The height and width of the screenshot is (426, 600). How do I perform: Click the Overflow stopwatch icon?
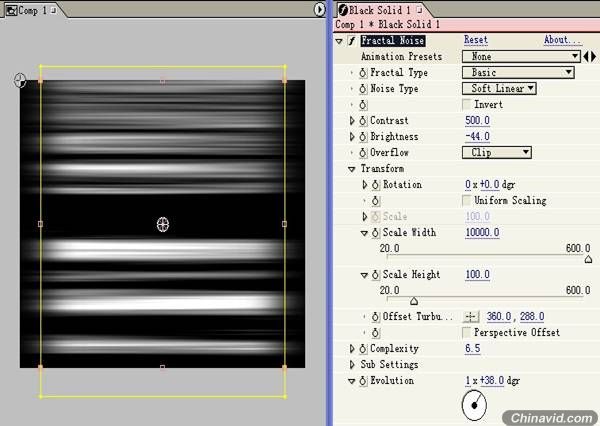pyautogui.click(x=363, y=153)
